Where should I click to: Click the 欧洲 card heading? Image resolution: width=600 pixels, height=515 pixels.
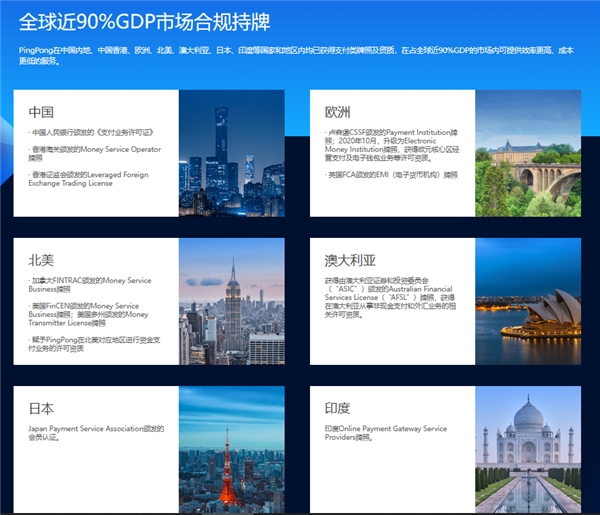[x=337, y=112]
